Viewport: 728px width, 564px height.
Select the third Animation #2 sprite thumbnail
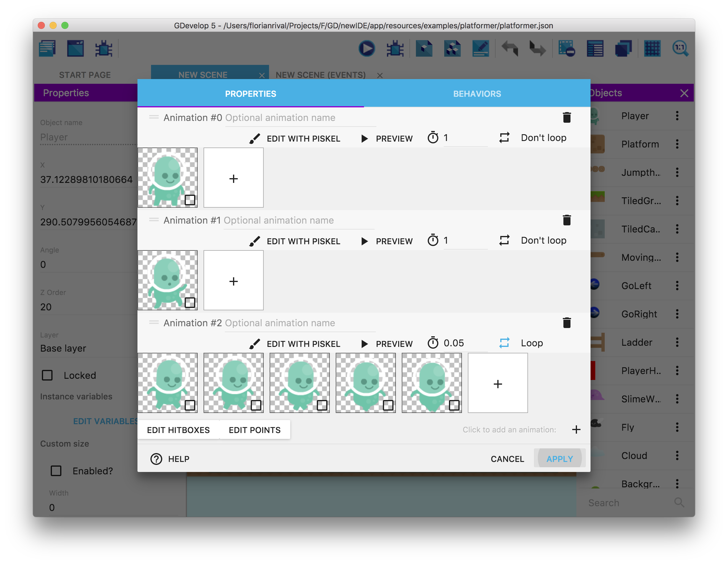pos(299,383)
